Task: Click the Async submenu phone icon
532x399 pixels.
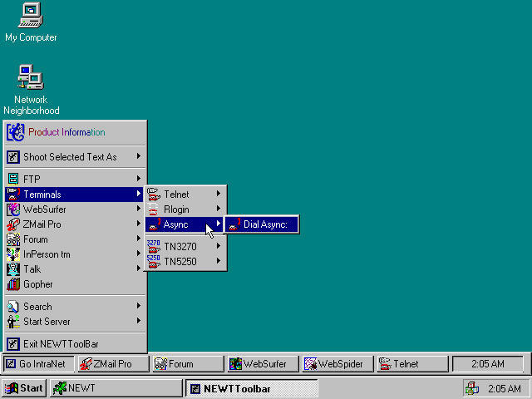Action: (x=155, y=224)
